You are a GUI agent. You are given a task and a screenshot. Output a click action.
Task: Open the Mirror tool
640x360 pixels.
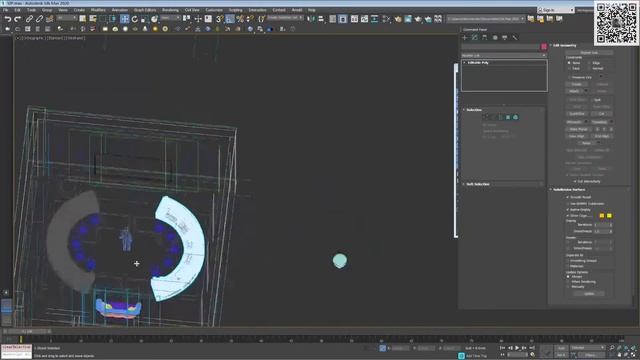tap(311, 19)
